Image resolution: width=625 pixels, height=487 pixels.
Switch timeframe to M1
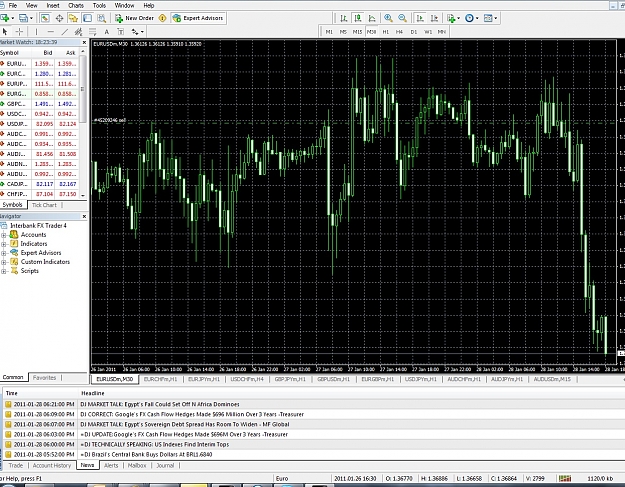click(329, 32)
